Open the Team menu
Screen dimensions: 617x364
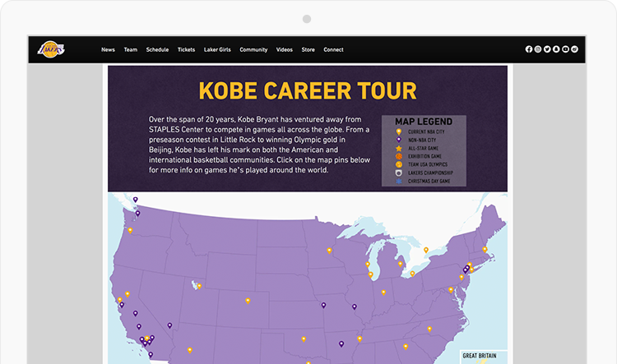[131, 49]
